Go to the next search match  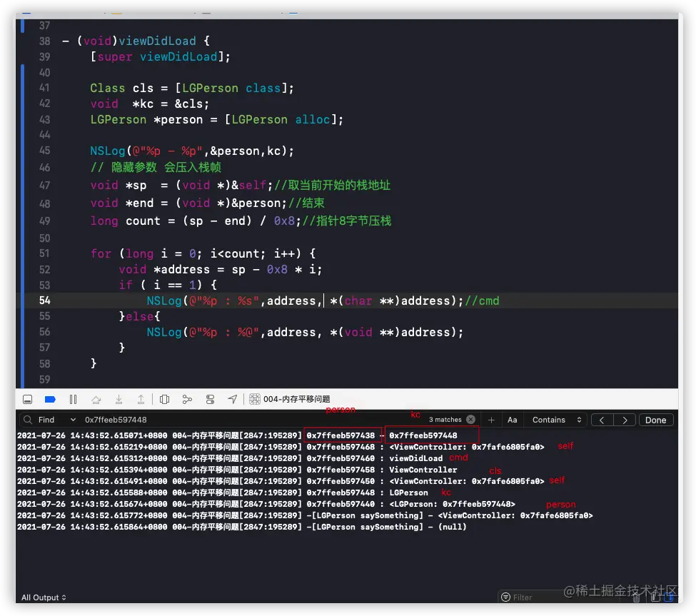click(x=625, y=420)
